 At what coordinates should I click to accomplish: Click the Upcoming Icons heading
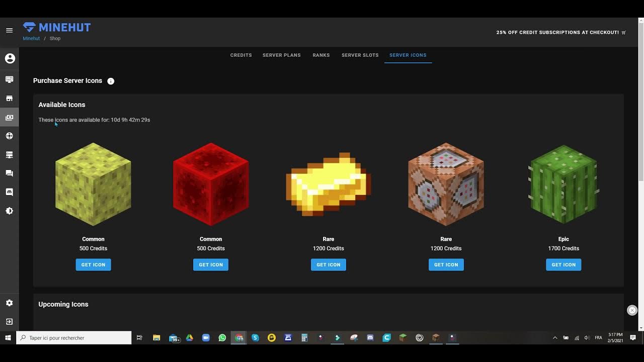63,304
